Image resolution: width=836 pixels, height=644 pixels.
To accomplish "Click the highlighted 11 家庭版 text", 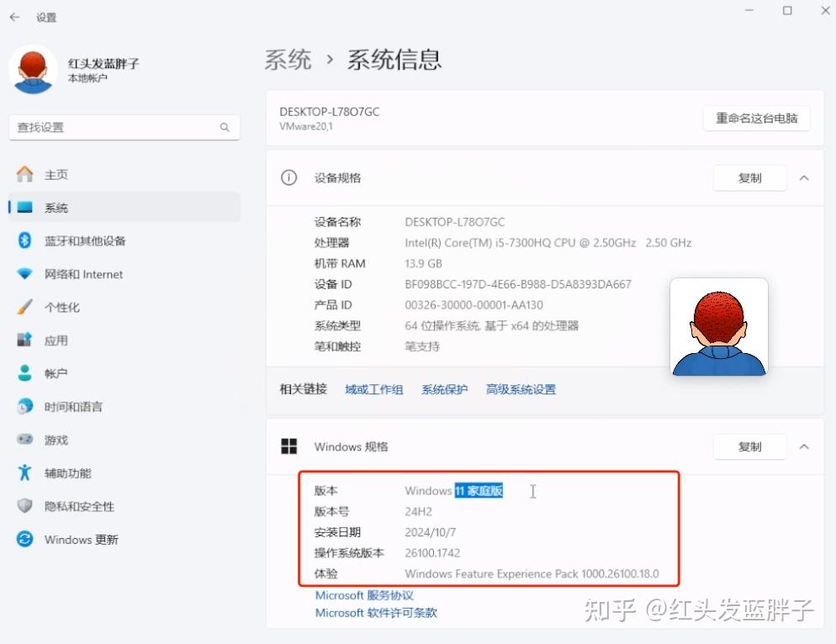I will [x=479, y=490].
